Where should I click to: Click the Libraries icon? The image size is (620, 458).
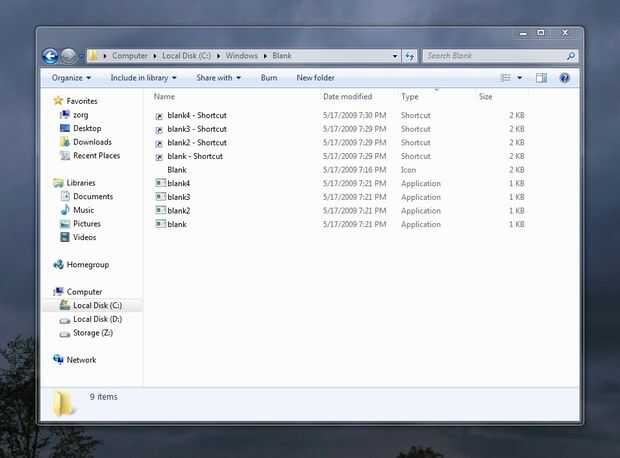[59, 183]
